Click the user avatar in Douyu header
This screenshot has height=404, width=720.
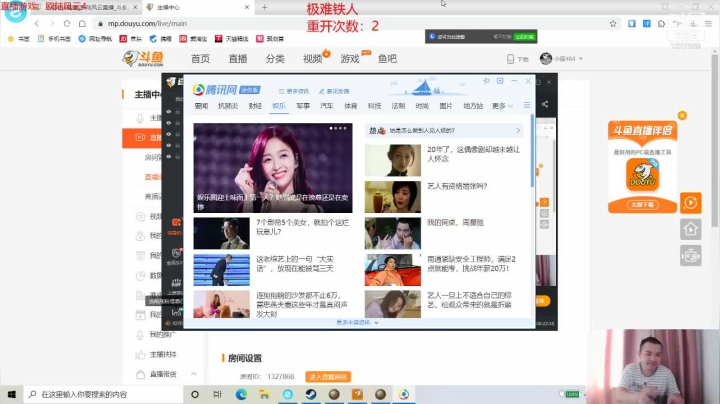tap(546, 58)
